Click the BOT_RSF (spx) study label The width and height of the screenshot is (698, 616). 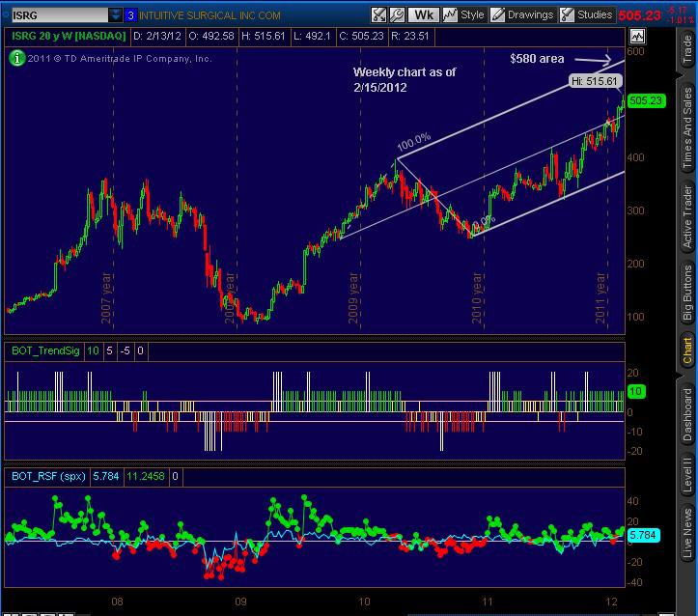(48, 476)
